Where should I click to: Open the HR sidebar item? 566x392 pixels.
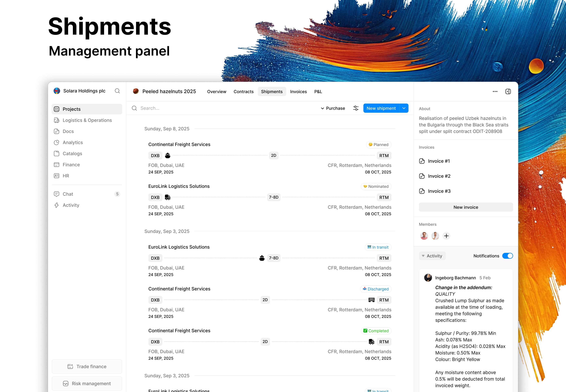(87, 176)
